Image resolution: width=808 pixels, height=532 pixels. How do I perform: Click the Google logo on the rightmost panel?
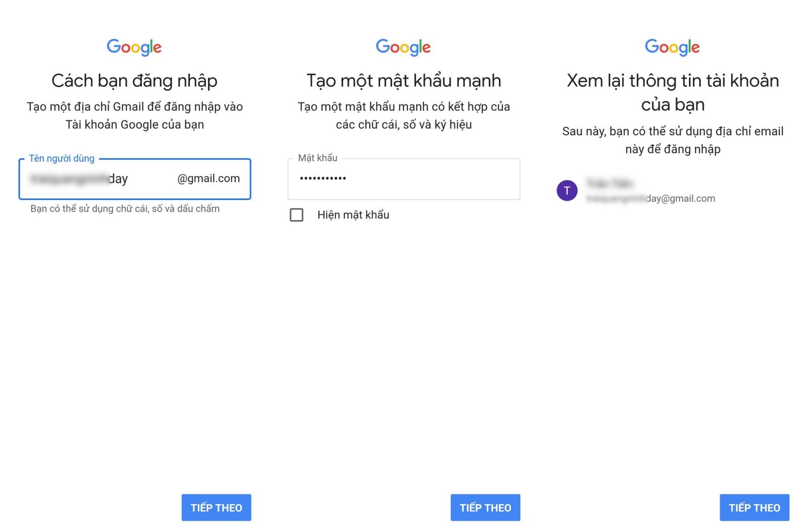tap(672, 47)
